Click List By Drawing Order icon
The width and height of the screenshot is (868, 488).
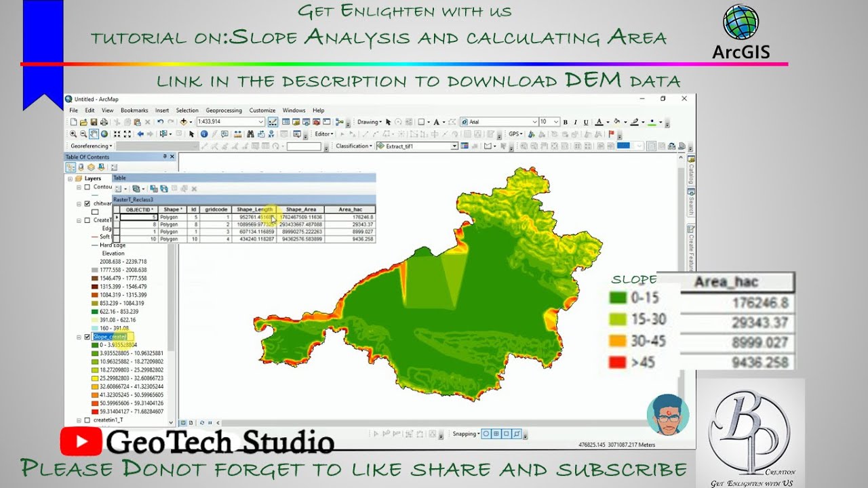point(71,167)
